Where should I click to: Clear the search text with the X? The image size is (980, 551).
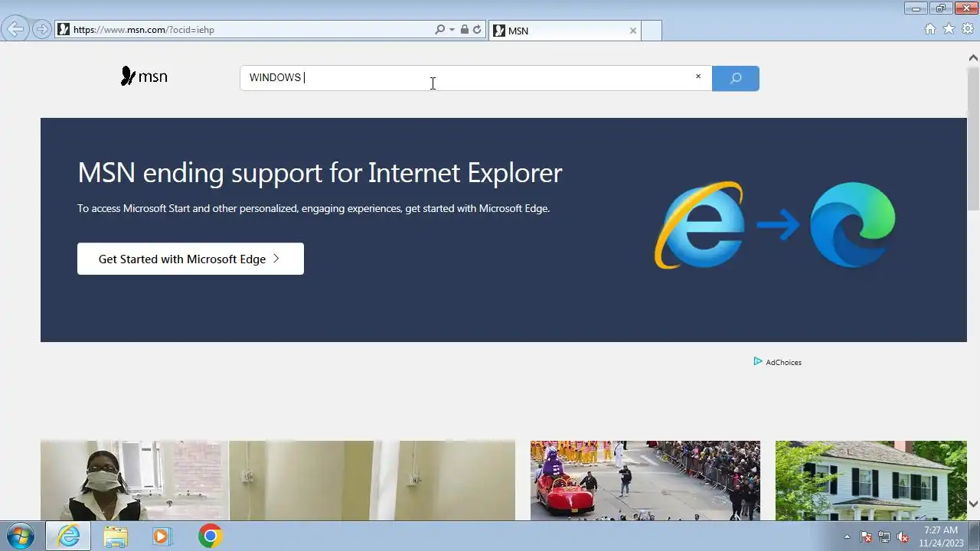click(x=697, y=77)
